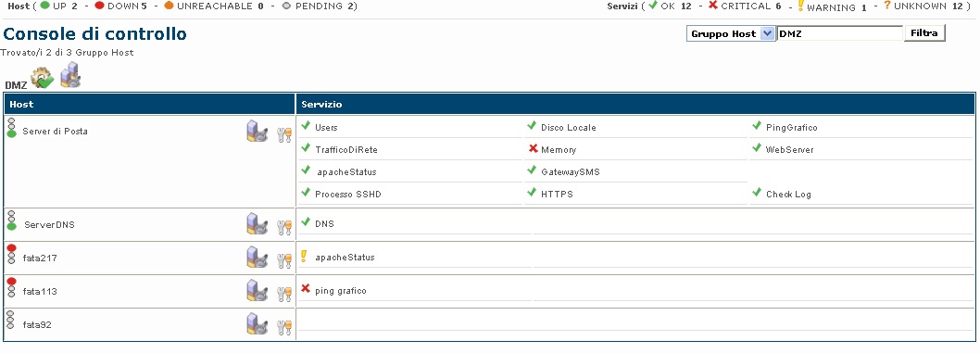Click the Filtra button

[x=924, y=33]
